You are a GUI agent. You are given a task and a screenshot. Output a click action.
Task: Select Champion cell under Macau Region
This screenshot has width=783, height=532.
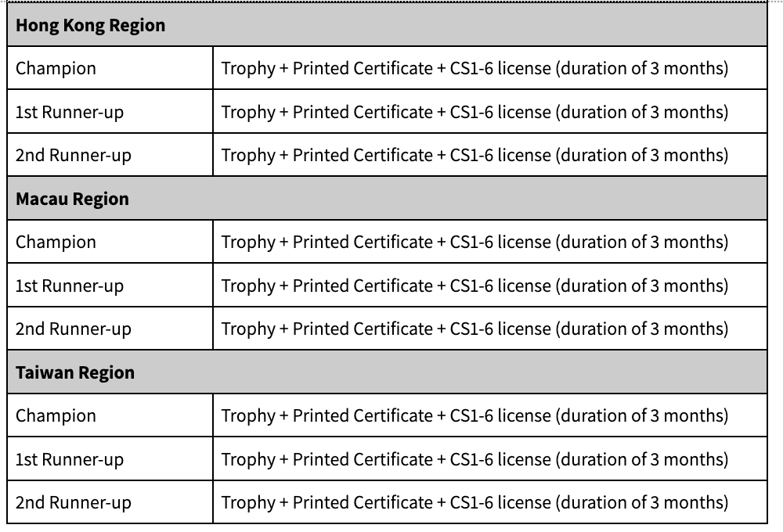56,242
